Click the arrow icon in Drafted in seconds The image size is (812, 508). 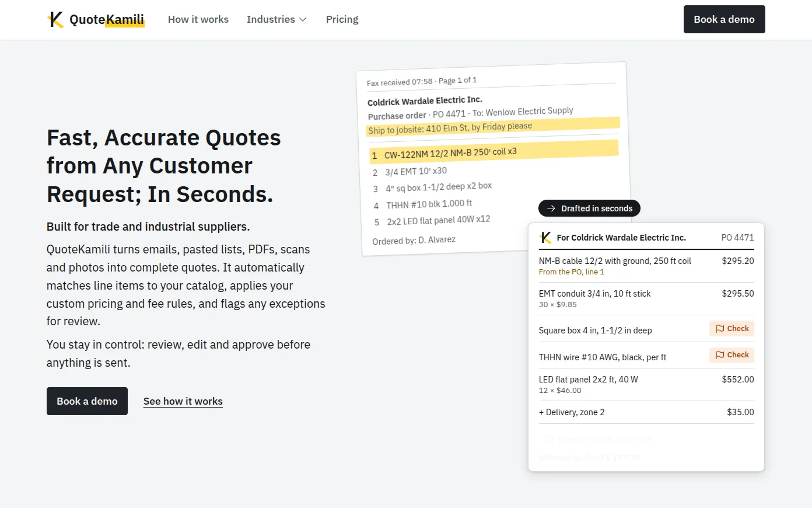point(551,208)
